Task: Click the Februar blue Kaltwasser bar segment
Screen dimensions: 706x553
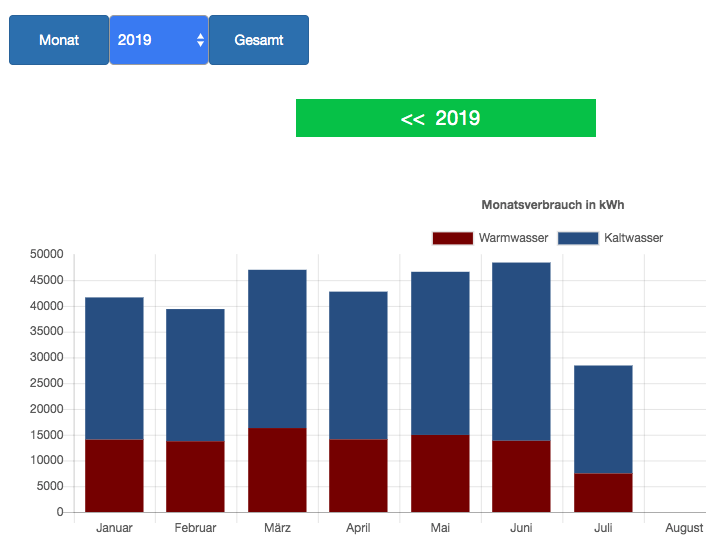Action: pyautogui.click(x=195, y=375)
